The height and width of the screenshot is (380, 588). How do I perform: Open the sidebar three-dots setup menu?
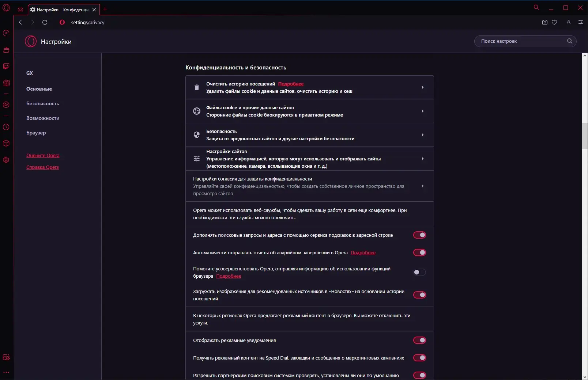[6, 373]
